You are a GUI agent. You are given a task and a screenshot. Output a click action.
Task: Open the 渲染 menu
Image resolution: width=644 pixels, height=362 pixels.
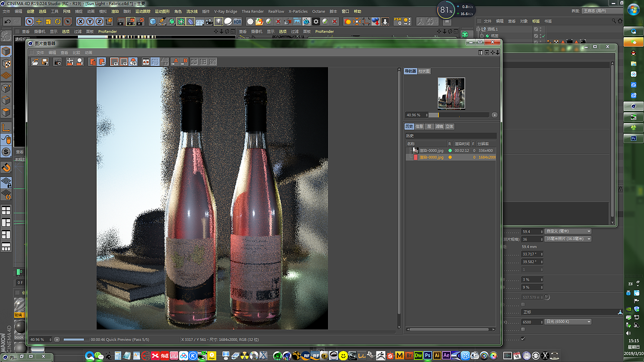115,11
